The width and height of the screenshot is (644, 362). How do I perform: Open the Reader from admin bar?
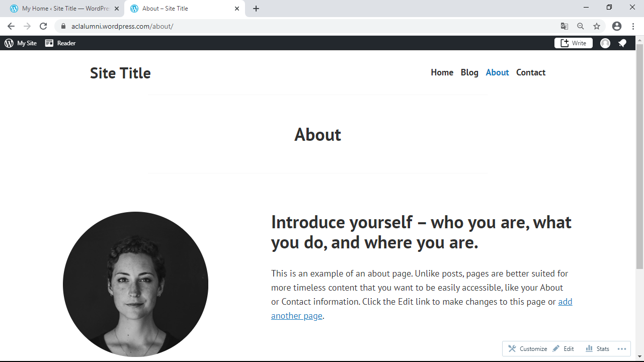tap(60, 43)
